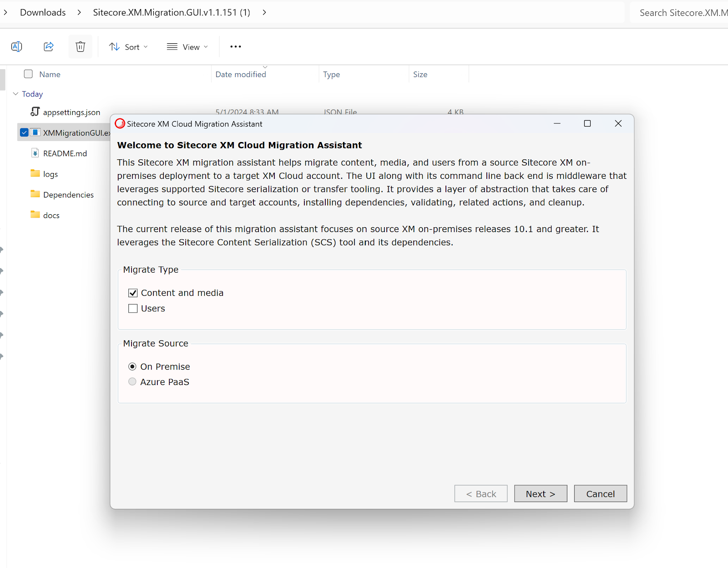Uncheck the XMMigrationGUI.exe row checkbox
Image resolution: width=728 pixels, height=568 pixels.
pos(25,132)
